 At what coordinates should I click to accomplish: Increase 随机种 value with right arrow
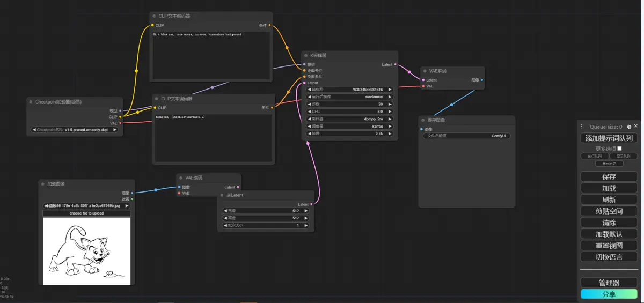click(x=390, y=90)
